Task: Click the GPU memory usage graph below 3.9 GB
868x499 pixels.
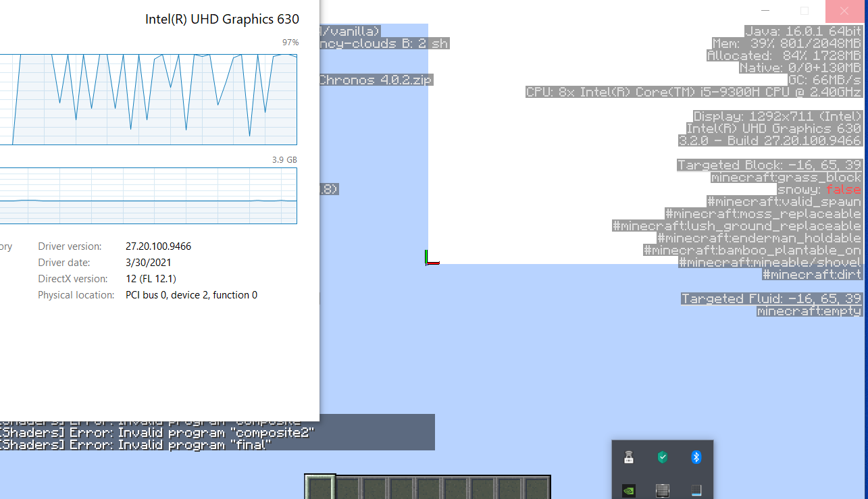Action: pos(148,196)
